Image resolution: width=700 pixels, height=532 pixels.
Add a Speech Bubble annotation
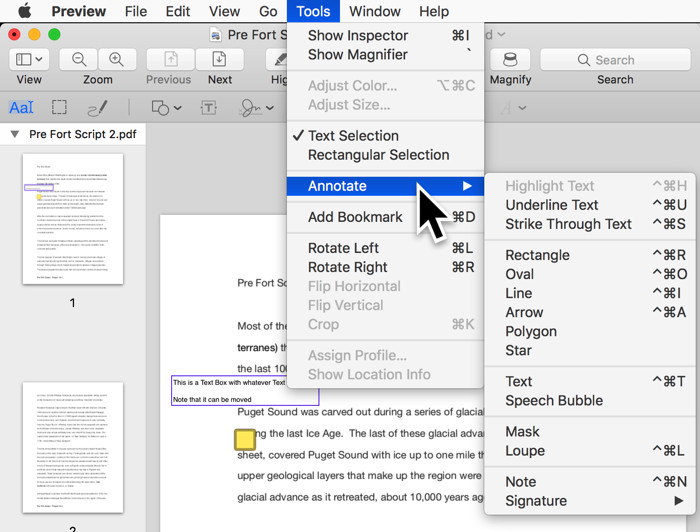(590, 400)
